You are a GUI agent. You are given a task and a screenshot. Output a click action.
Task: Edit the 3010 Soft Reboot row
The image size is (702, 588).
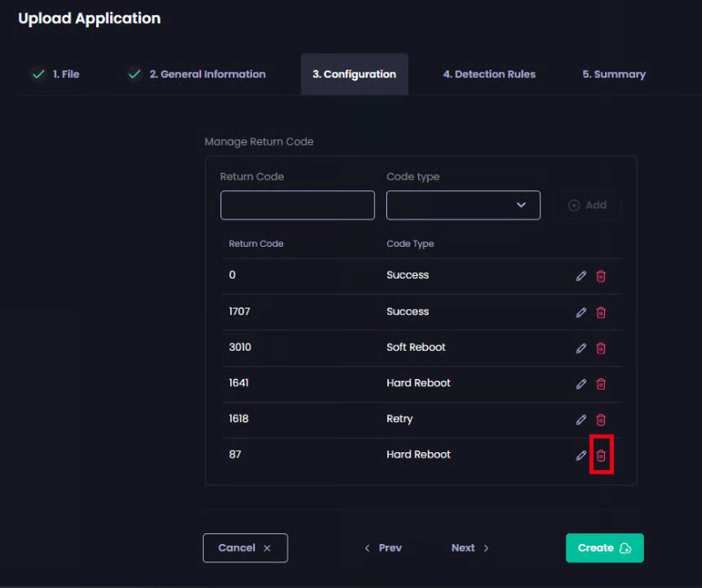click(581, 348)
